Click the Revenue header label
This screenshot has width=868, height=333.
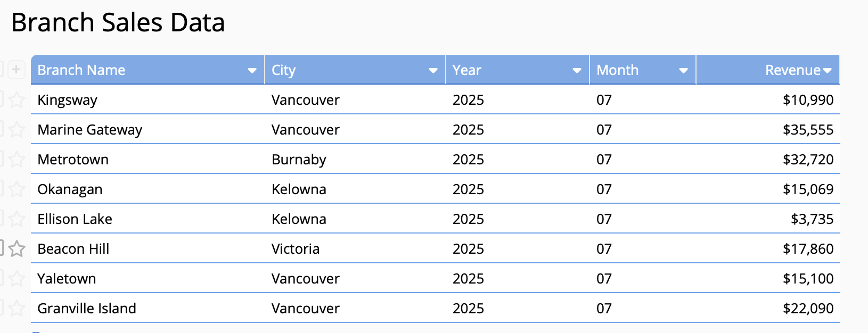[793, 70]
